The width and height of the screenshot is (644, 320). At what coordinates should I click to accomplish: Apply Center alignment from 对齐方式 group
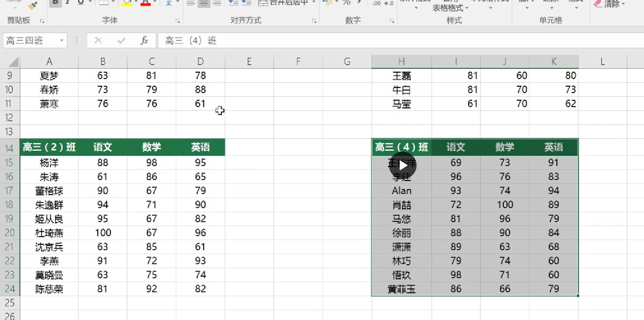[x=204, y=2]
